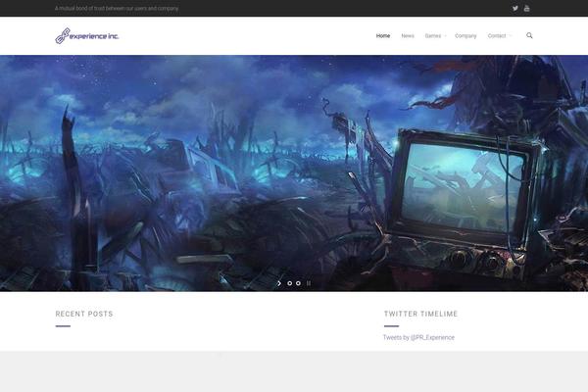Open the YouTube social link icon
The width and height of the screenshot is (588, 392).
click(527, 8)
